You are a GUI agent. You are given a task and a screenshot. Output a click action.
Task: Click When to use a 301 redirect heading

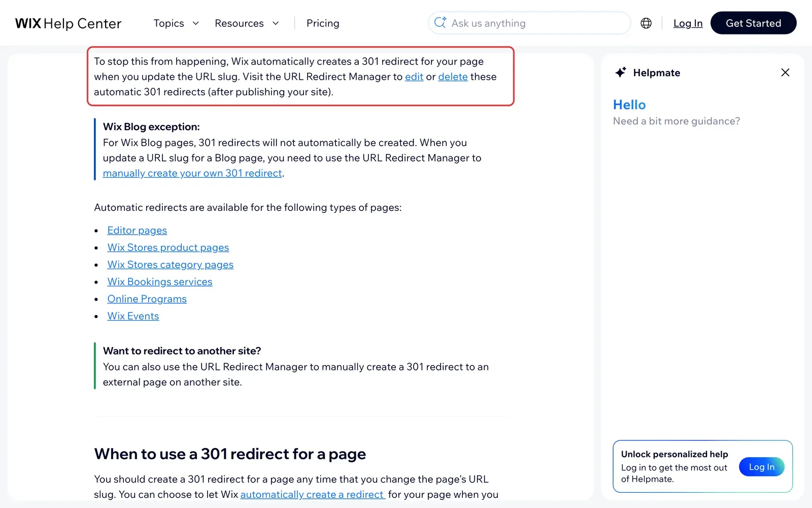click(x=230, y=454)
